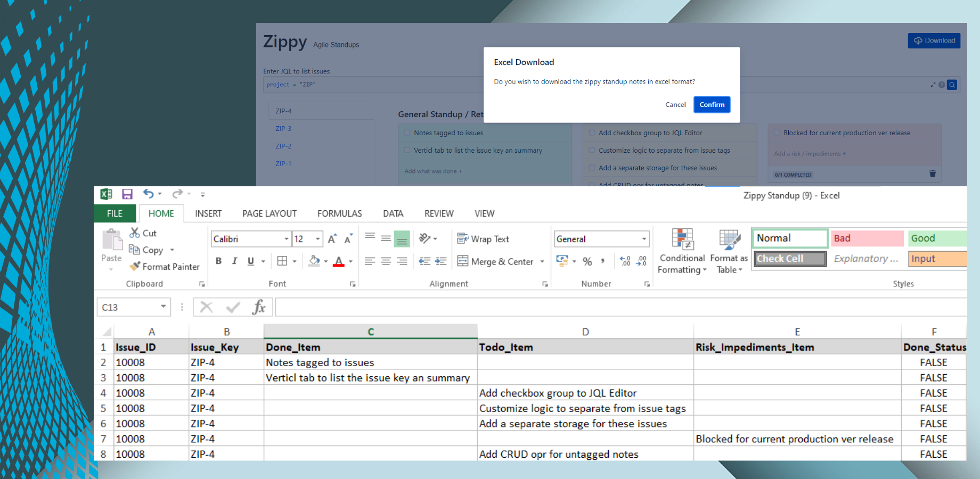Open Format as Table menu
This screenshot has width=980, height=479.
pos(729,251)
